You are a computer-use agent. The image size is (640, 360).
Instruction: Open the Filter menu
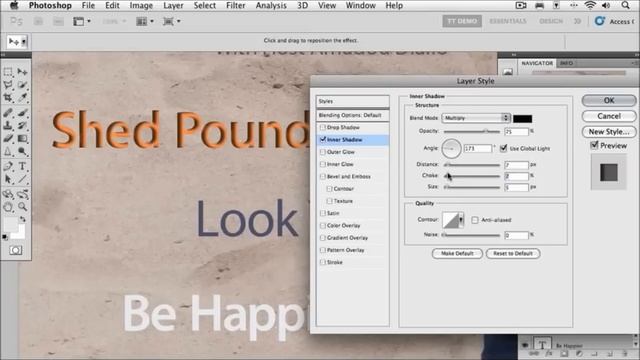tap(236, 6)
